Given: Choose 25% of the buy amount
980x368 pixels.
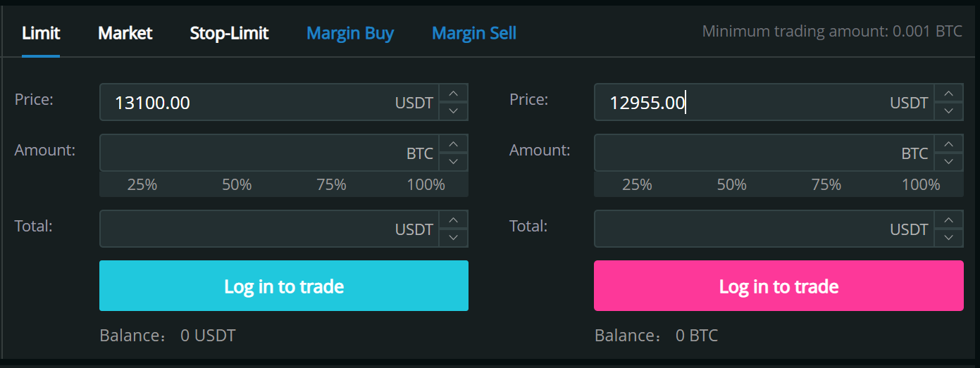Looking at the screenshot, I should tap(142, 185).
